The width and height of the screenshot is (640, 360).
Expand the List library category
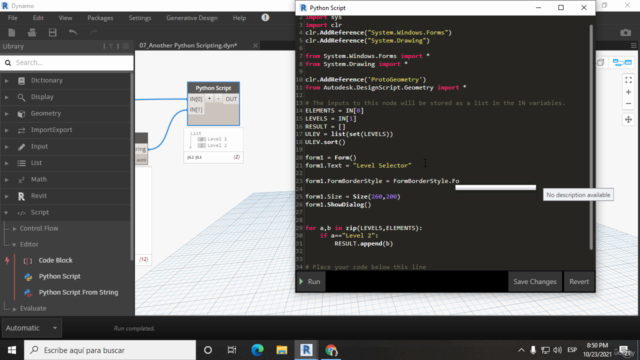pos(7,163)
